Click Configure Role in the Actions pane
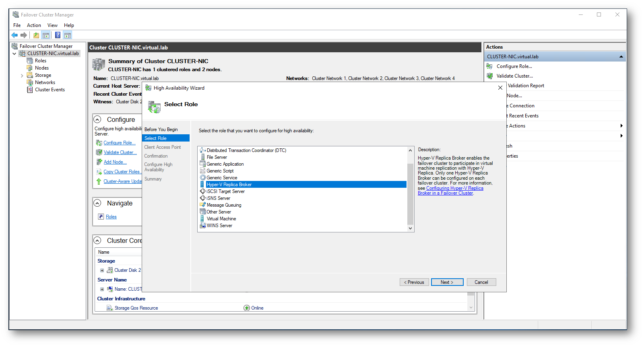 [514, 66]
